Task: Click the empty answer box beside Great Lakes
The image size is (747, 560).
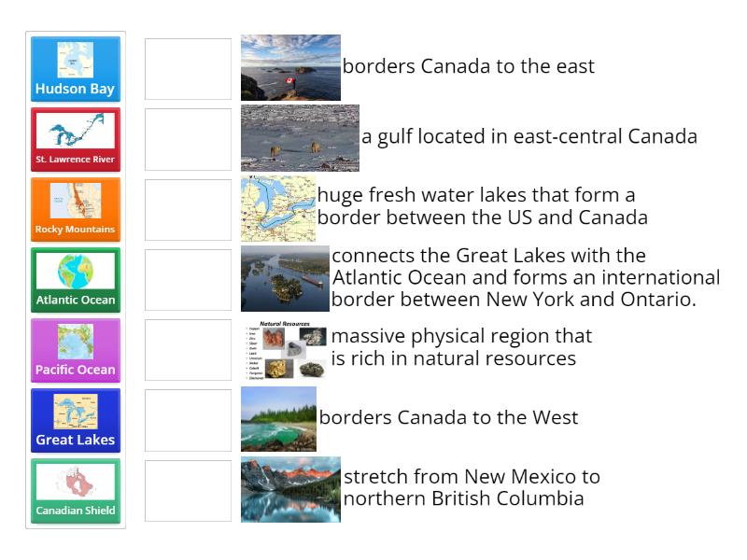Action: pyautogui.click(x=187, y=420)
